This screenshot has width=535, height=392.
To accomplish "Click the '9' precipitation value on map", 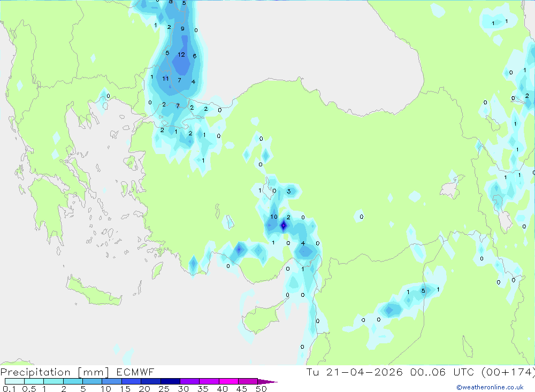I will tap(182, 29).
